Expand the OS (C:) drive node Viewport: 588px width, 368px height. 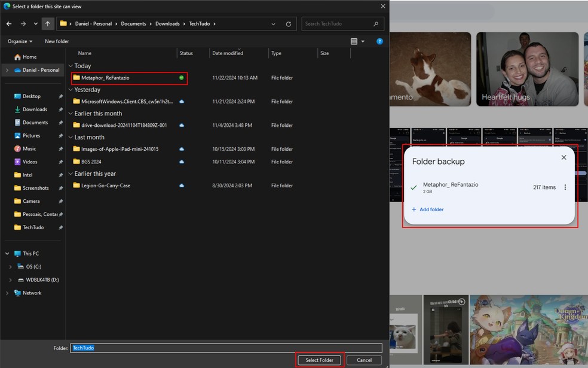11,267
